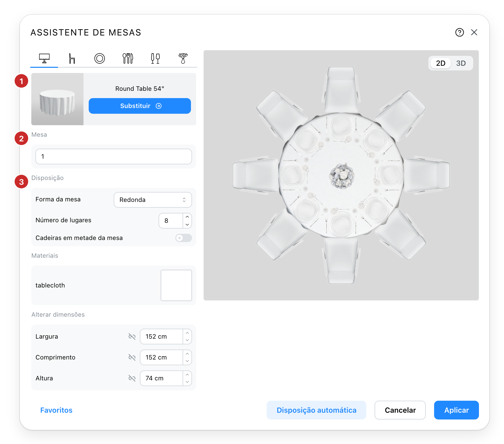The width and height of the screenshot is (504, 444).
Task: Increase Largura with the up arrow
Action: pos(187,333)
